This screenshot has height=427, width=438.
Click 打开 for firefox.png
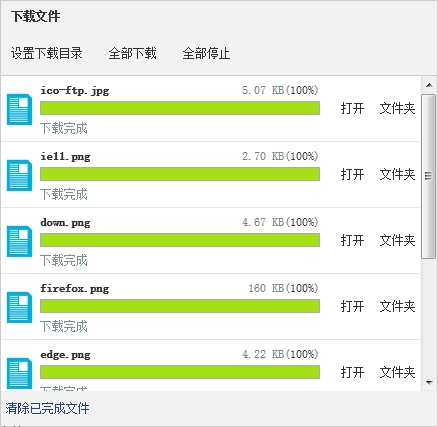tap(352, 306)
